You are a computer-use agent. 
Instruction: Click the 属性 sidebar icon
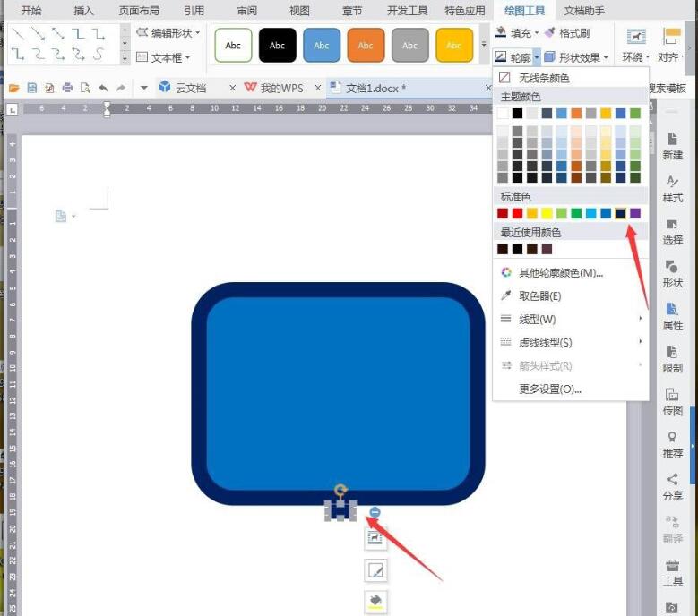coord(672,316)
